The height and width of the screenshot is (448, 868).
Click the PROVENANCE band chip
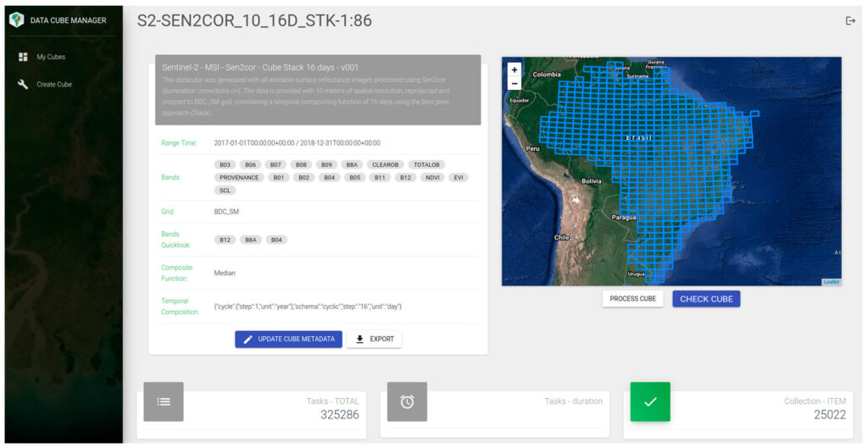[x=239, y=178]
